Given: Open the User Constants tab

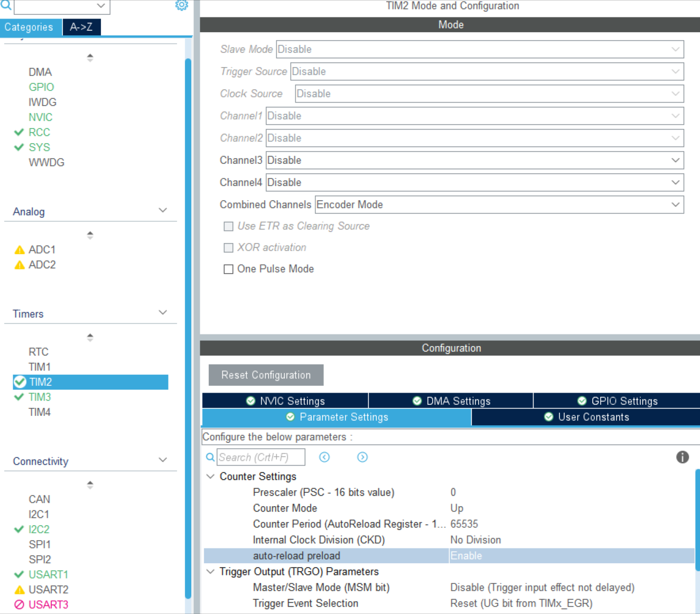Looking at the screenshot, I should [586, 417].
